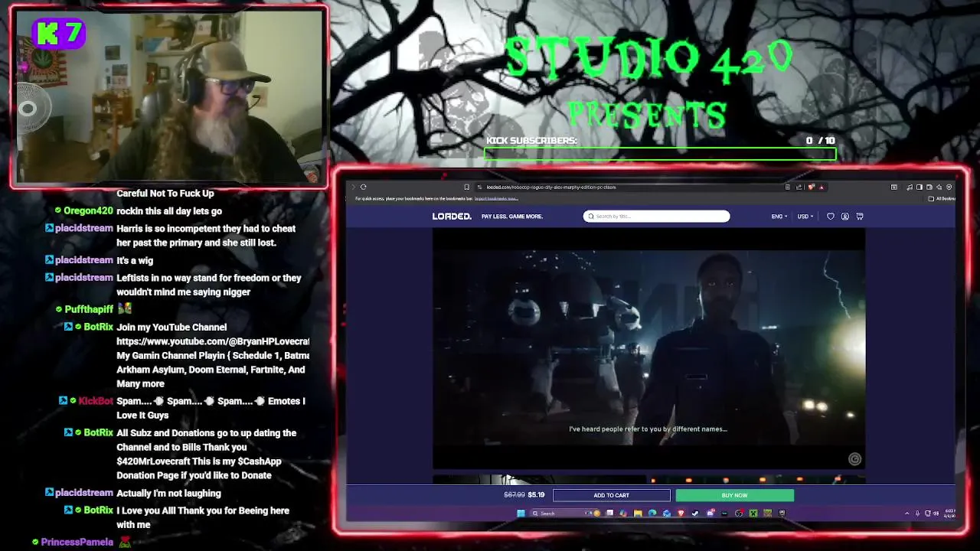Image resolution: width=980 pixels, height=551 pixels.
Task: Reload the page in the browser
Action: click(363, 187)
